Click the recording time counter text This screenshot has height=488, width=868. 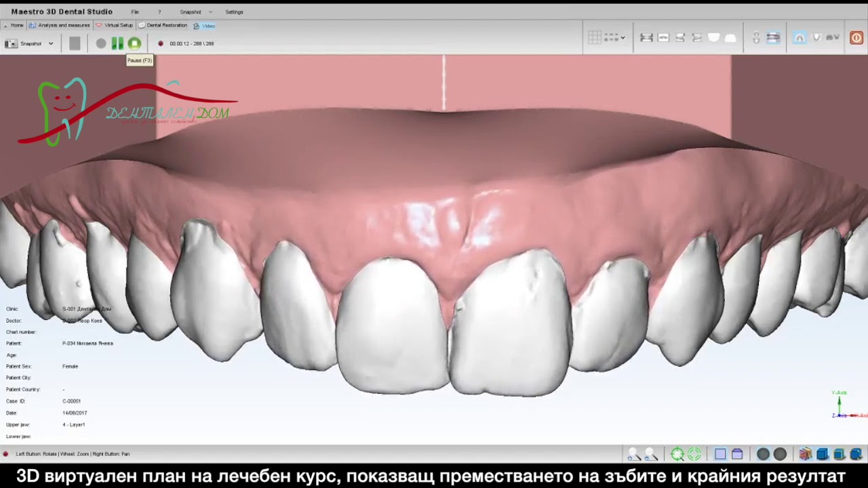191,43
